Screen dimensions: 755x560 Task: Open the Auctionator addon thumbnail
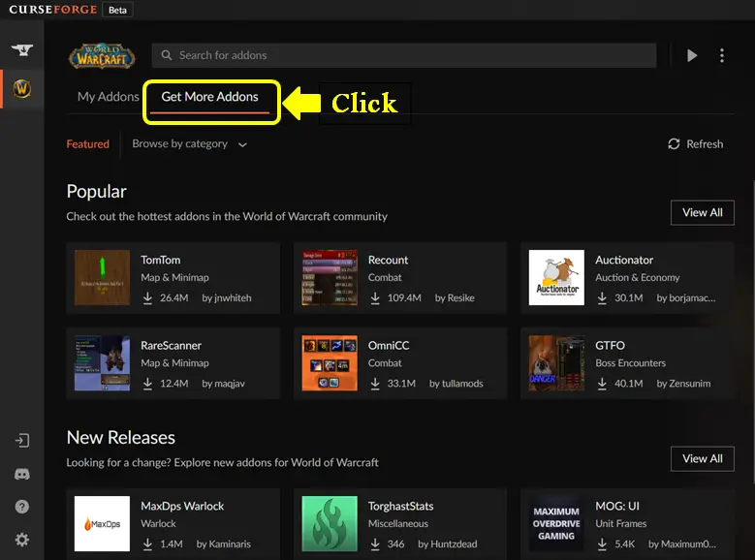556,277
